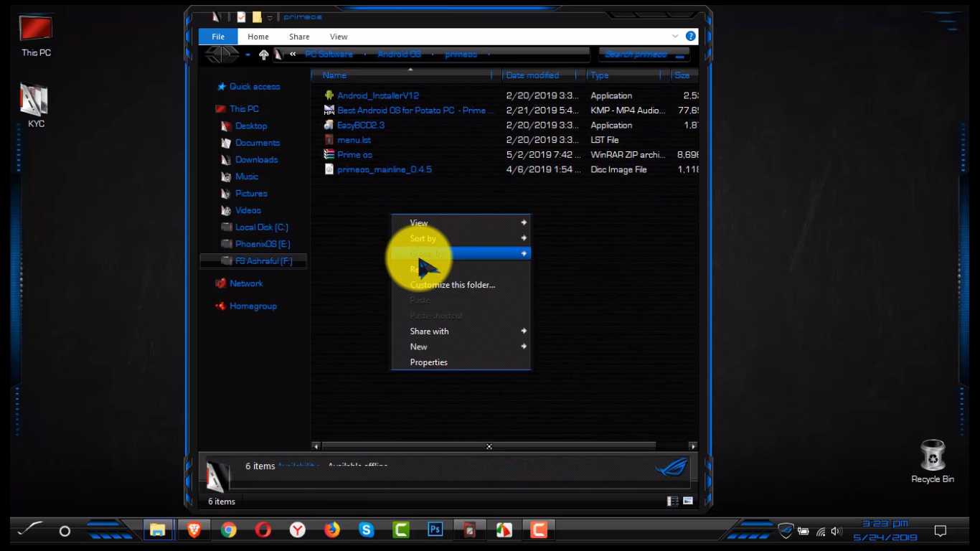Screen dimensions: 980x551
Task: Switch to the Home ribbon tab
Action: point(258,37)
